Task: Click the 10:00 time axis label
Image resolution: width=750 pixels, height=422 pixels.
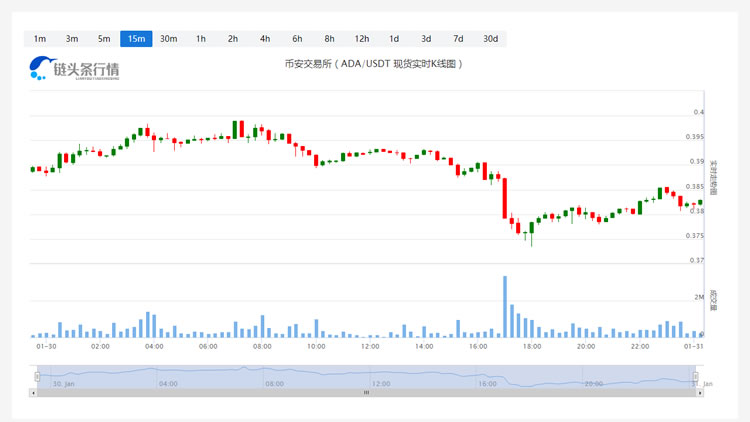Action: [x=316, y=346]
